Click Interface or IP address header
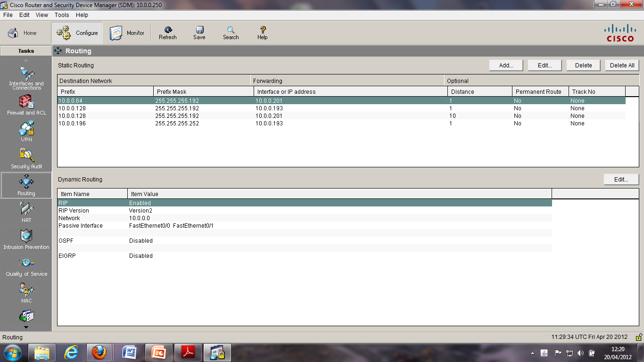644x362 pixels. [351, 91]
